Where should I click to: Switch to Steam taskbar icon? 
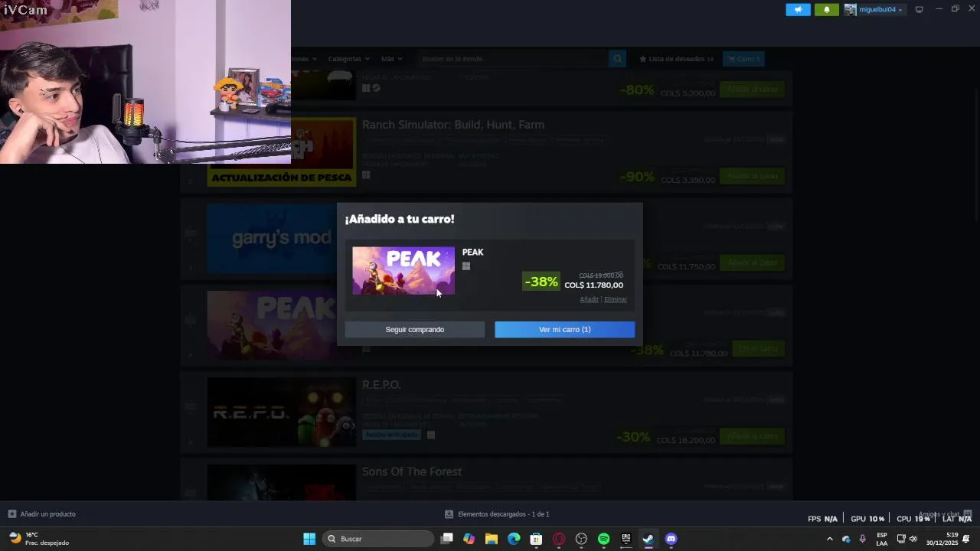pos(648,539)
